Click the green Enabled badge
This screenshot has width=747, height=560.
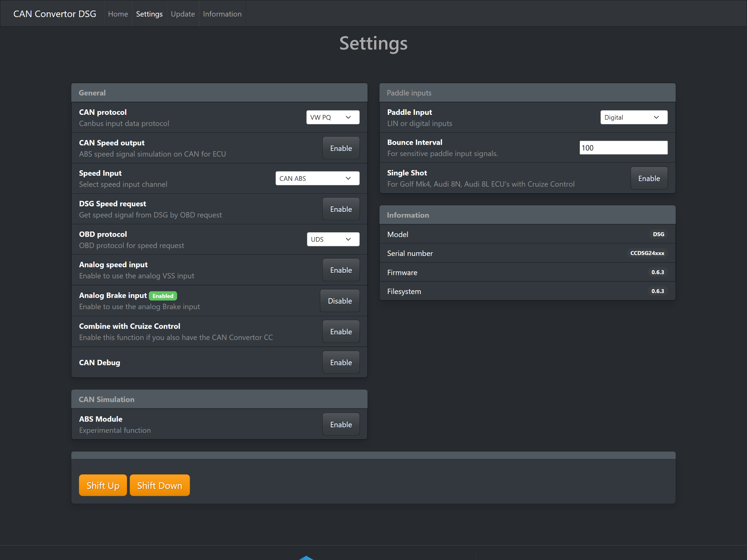pos(163,296)
